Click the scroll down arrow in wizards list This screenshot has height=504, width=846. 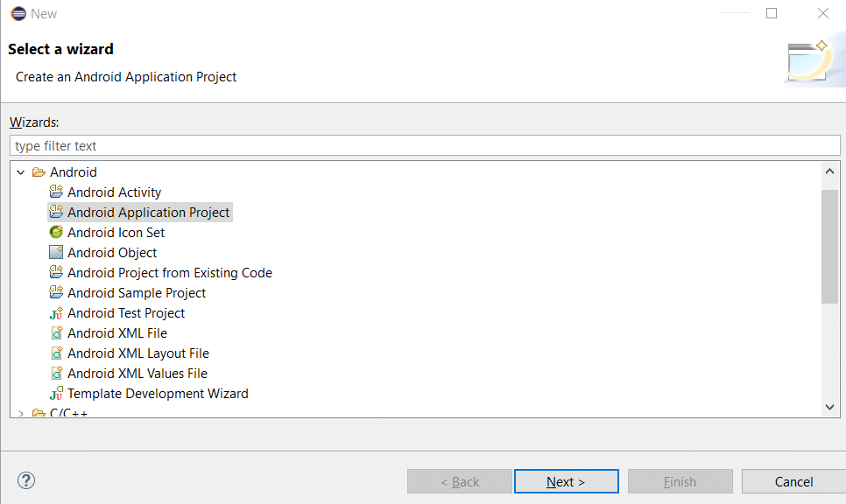coord(830,407)
